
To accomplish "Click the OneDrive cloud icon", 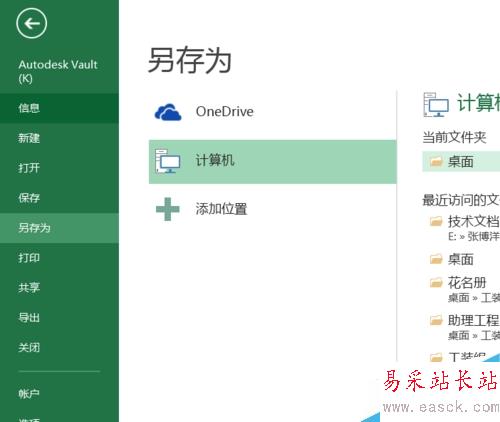I will pos(168,112).
